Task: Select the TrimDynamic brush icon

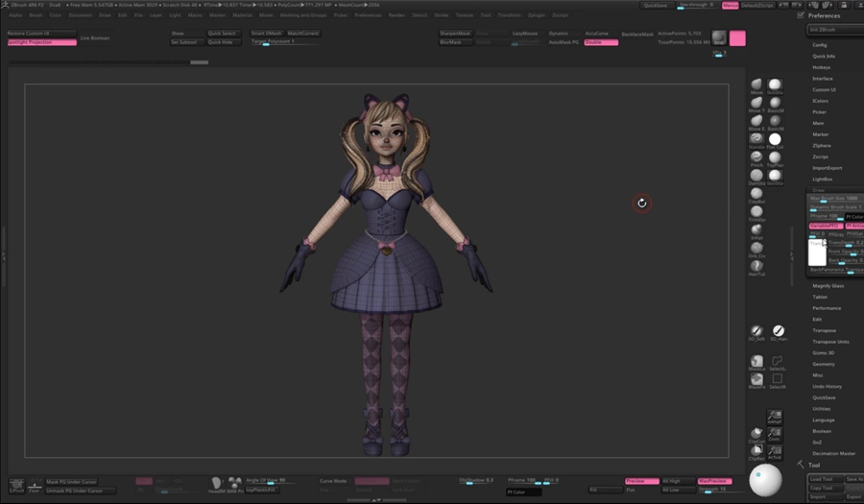Action: point(756,211)
